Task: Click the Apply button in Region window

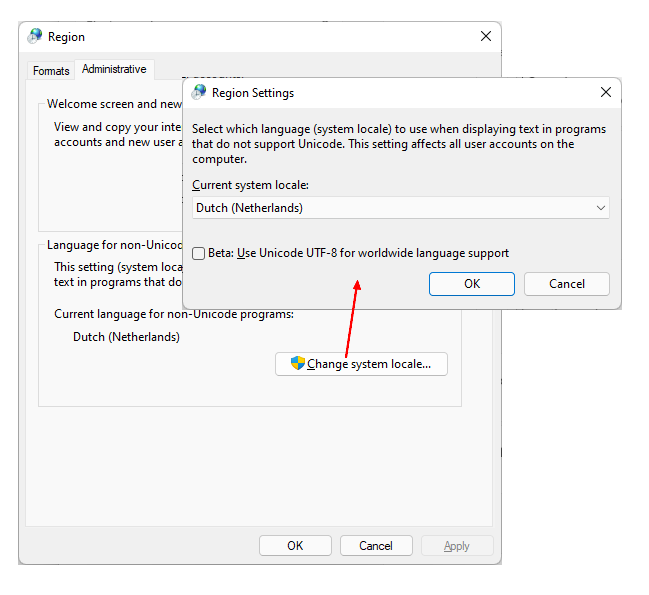Action: click(x=456, y=546)
